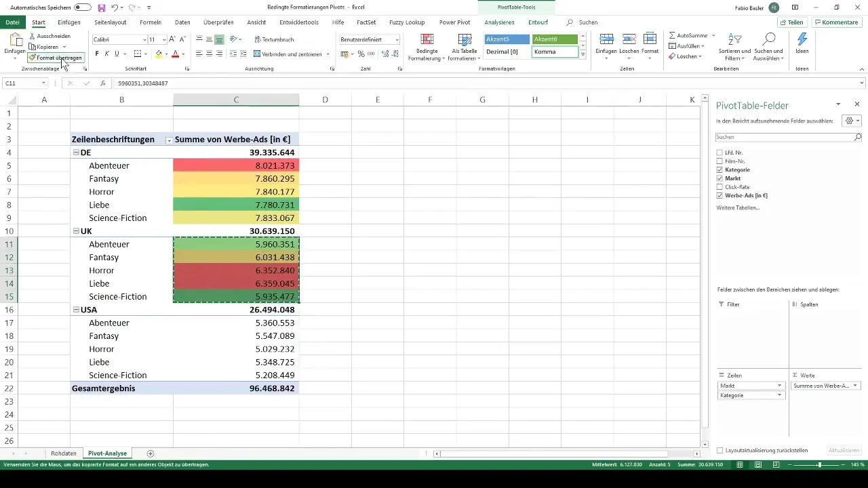Check the Lfd. Nr. field
This screenshot has width=868, height=488.
coord(719,152)
